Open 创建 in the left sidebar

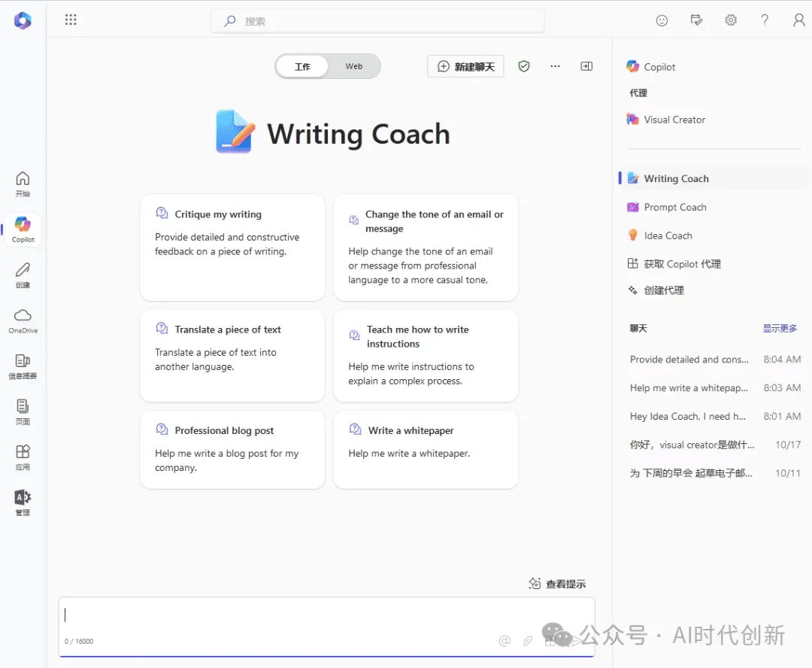[23, 275]
